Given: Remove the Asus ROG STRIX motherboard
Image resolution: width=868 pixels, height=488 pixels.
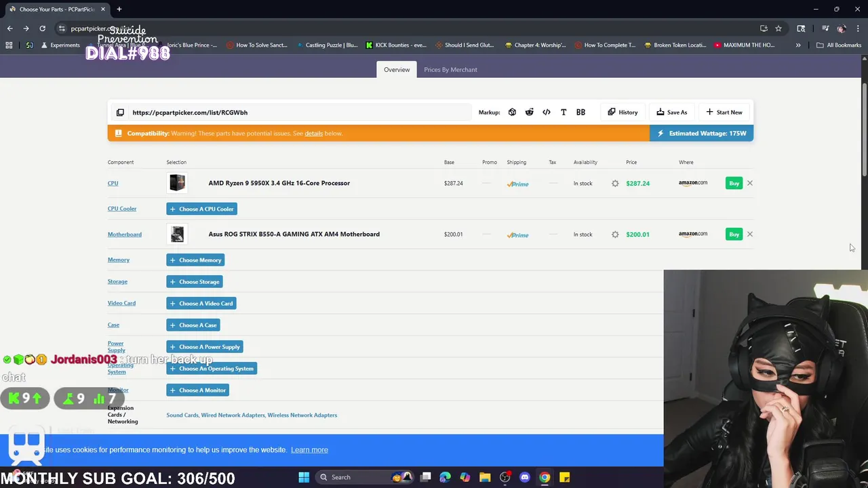Looking at the screenshot, I should coord(749,234).
